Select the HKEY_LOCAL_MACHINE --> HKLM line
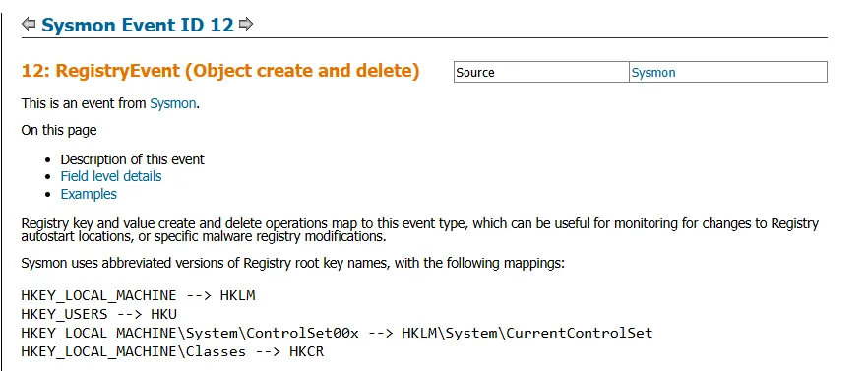Viewport: 868px width, 371px height. point(138,295)
